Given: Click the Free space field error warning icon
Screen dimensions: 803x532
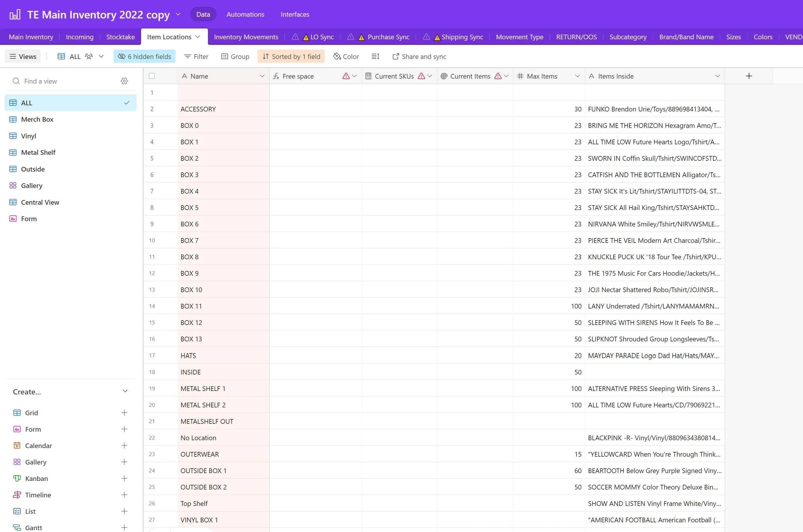Looking at the screenshot, I should [x=346, y=76].
